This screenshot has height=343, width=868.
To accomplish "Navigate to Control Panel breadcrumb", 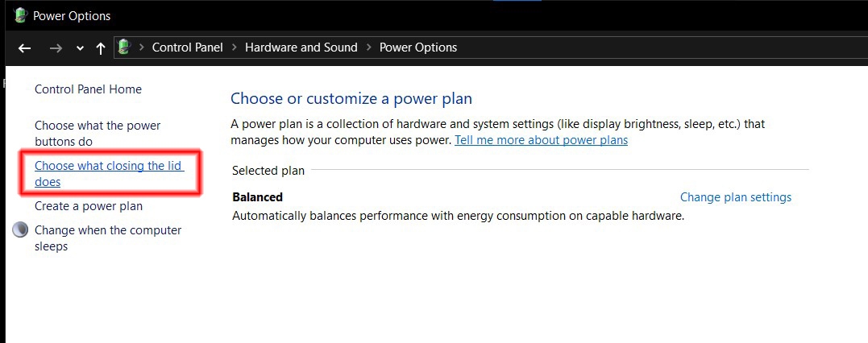I will click(188, 48).
